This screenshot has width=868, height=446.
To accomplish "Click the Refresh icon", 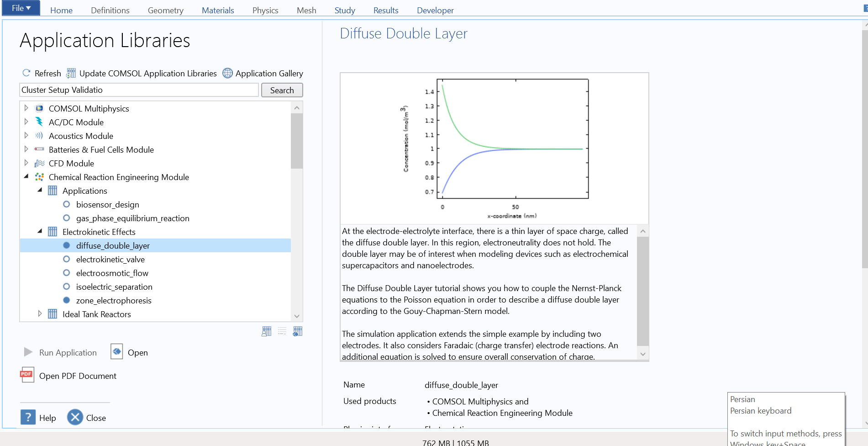I will pos(26,73).
